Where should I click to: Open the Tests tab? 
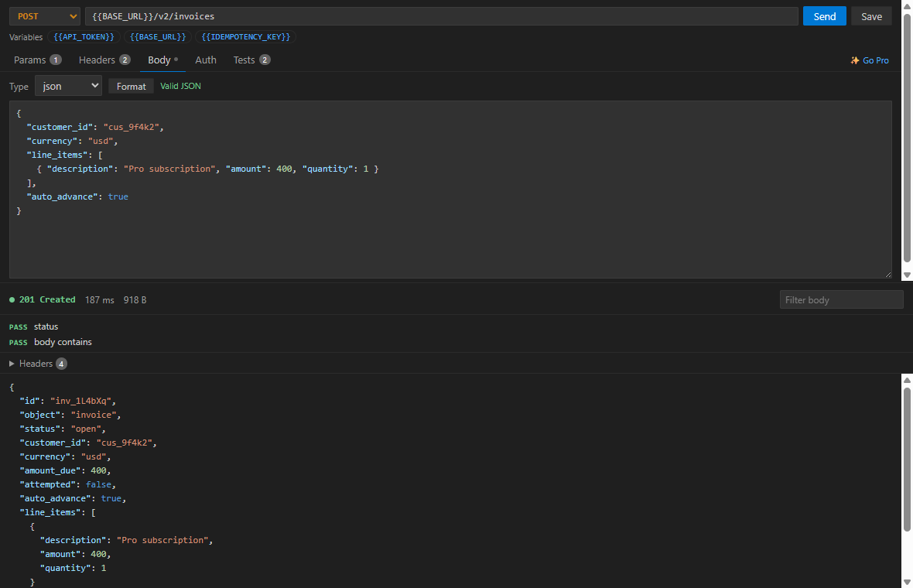pos(251,60)
